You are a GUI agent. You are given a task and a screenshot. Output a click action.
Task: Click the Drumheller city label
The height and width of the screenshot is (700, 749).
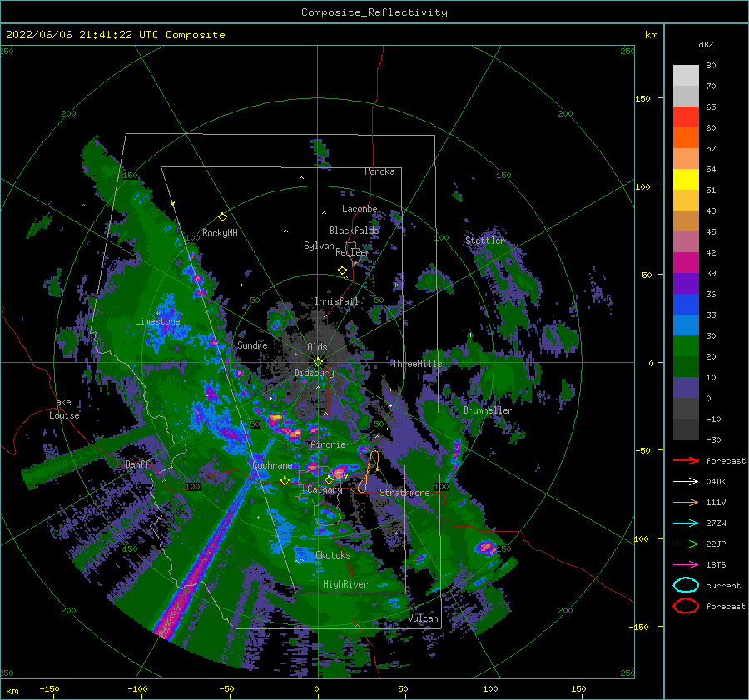tap(488, 410)
